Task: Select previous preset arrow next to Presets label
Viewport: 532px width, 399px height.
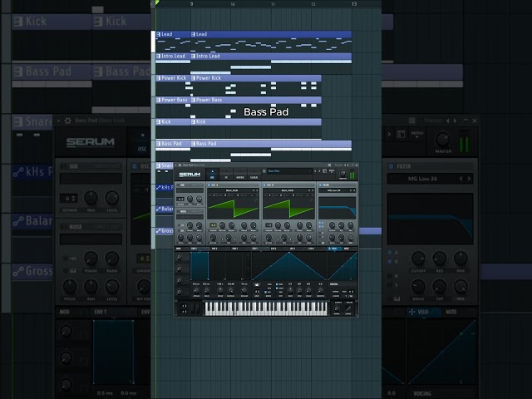Action: point(345,165)
